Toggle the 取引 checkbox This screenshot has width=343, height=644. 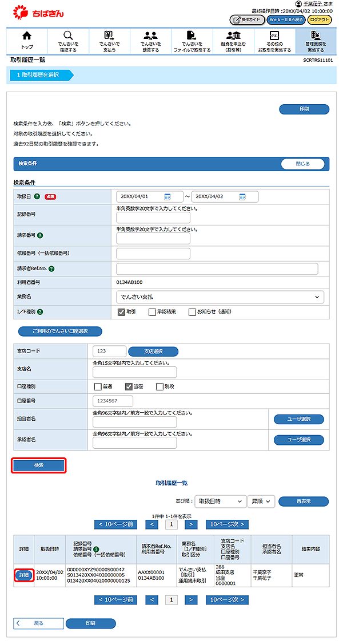121,312
